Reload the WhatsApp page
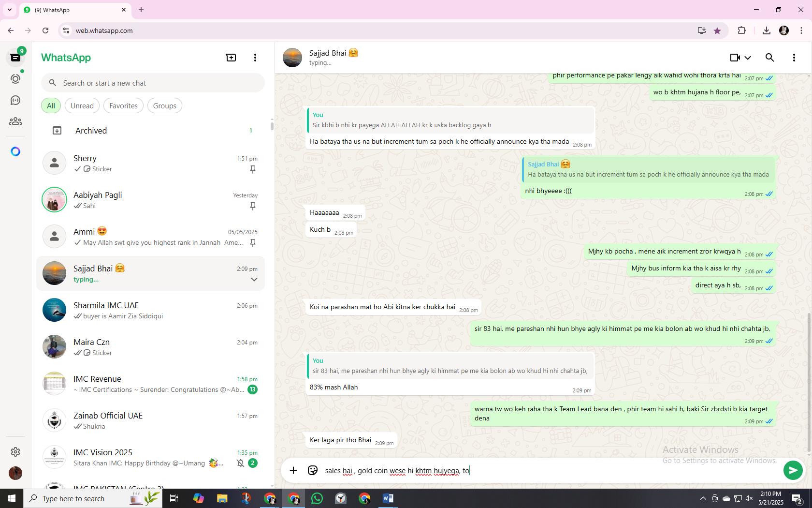Screen dimensions: 812x508 point(45,30)
